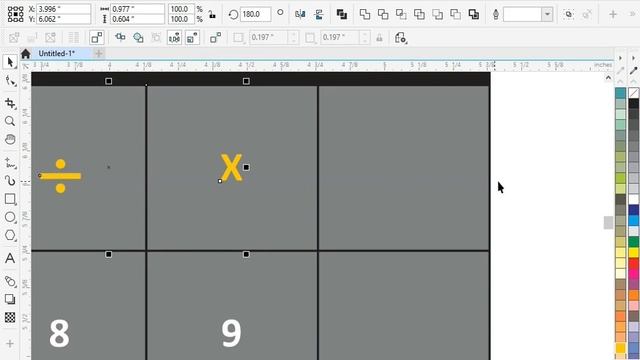Select the Pick tool
The image size is (640, 360).
click(x=10, y=62)
